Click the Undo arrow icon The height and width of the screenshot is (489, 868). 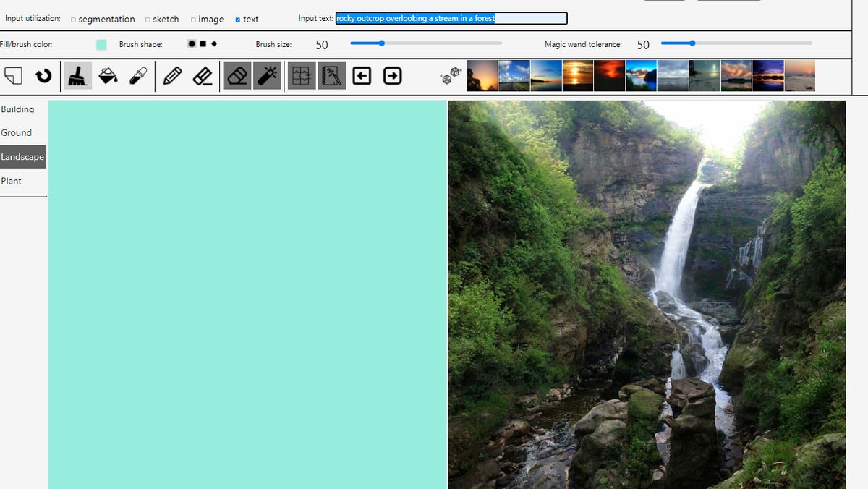pos(43,75)
